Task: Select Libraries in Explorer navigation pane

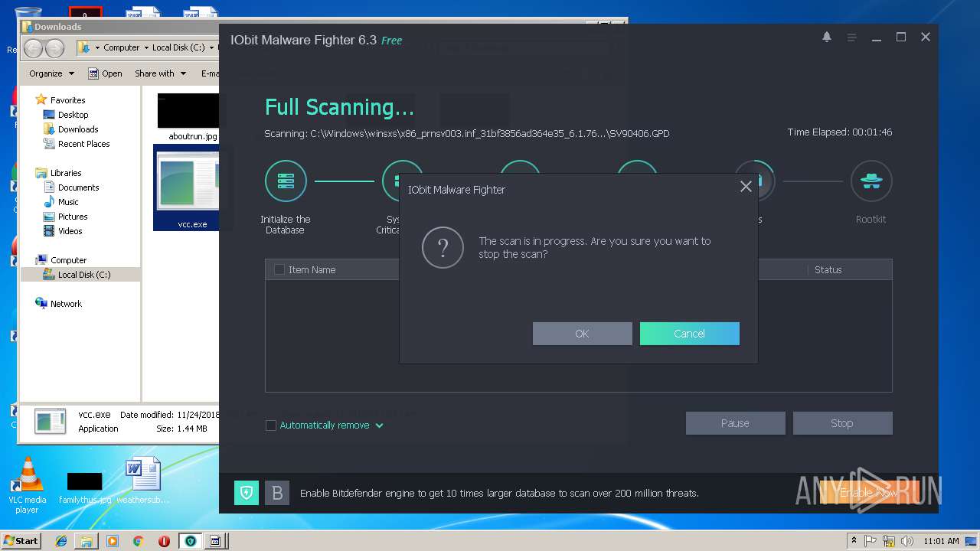Action: 65,173
